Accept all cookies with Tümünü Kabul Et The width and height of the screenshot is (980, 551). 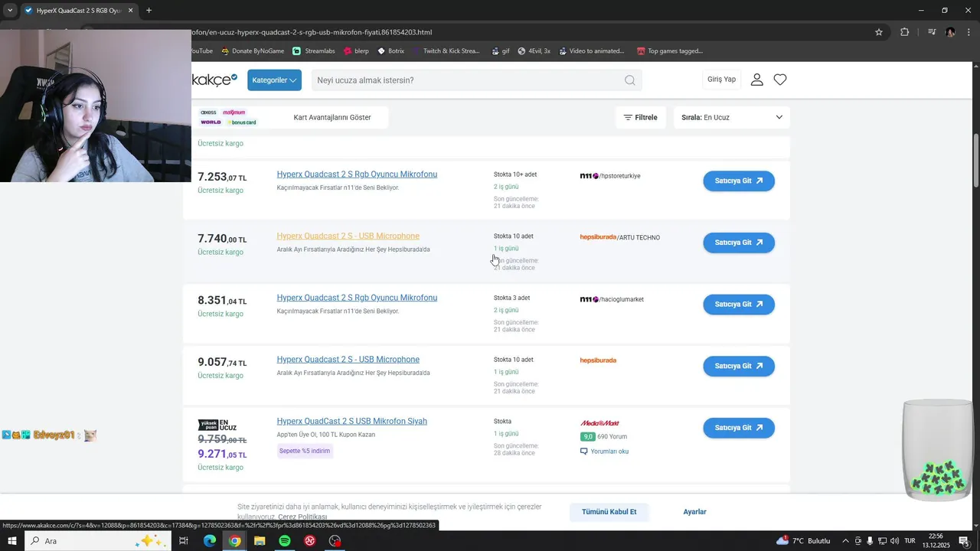click(x=609, y=512)
